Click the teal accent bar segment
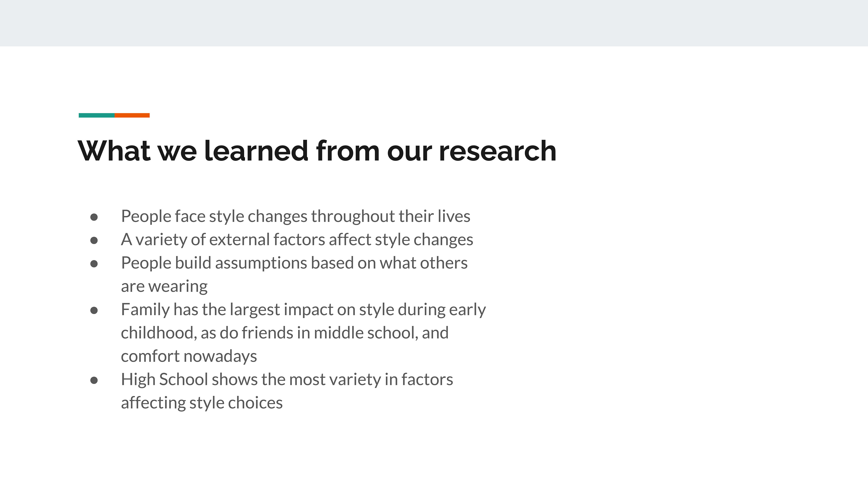This screenshot has height=488, width=868. (x=96, y=115)
